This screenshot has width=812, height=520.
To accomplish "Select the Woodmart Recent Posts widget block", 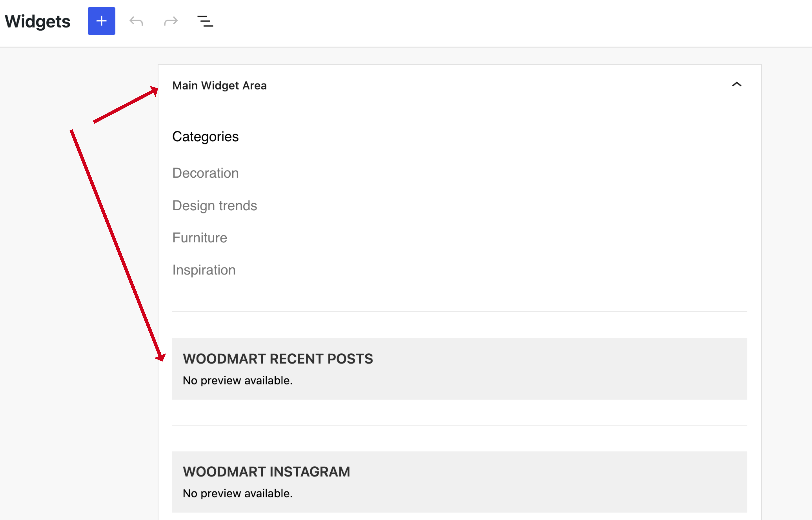I will point(459,369).
